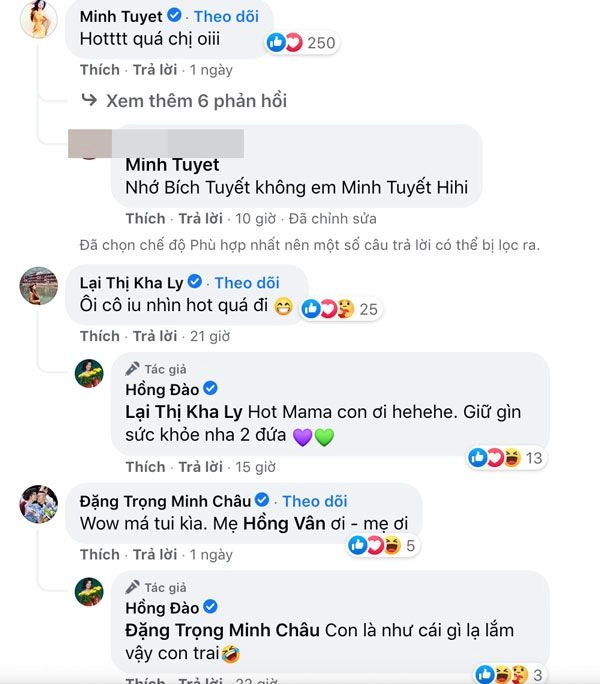Viewport: 600px width, 684px height.
Task: Open Lại Thị Kha Ly's avatar
Action: coord(39,286)
